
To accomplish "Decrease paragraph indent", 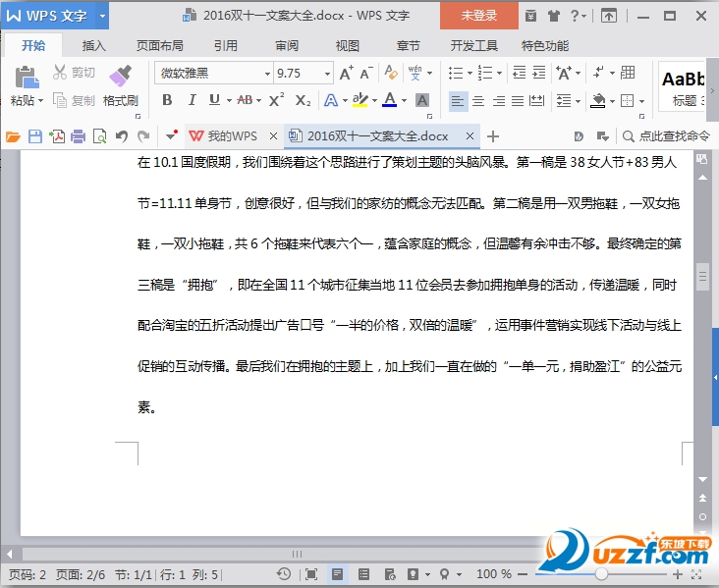I will click(519, 73).
